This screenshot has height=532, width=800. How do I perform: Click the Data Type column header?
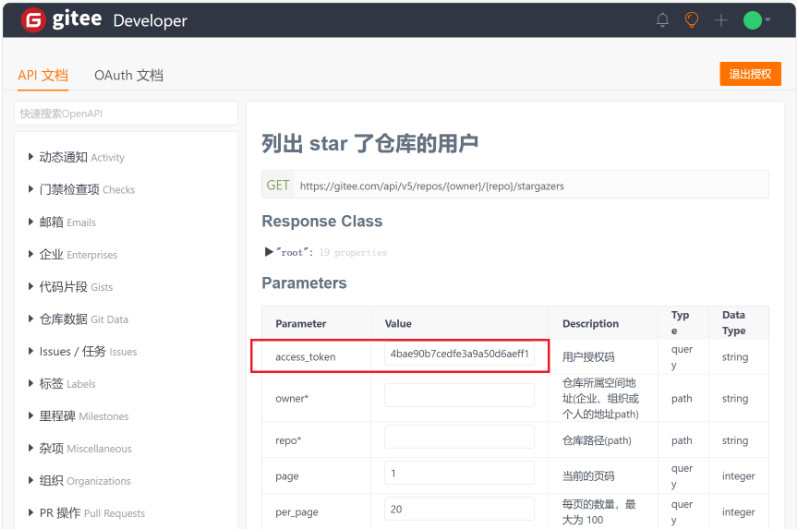tap(734, 322)
